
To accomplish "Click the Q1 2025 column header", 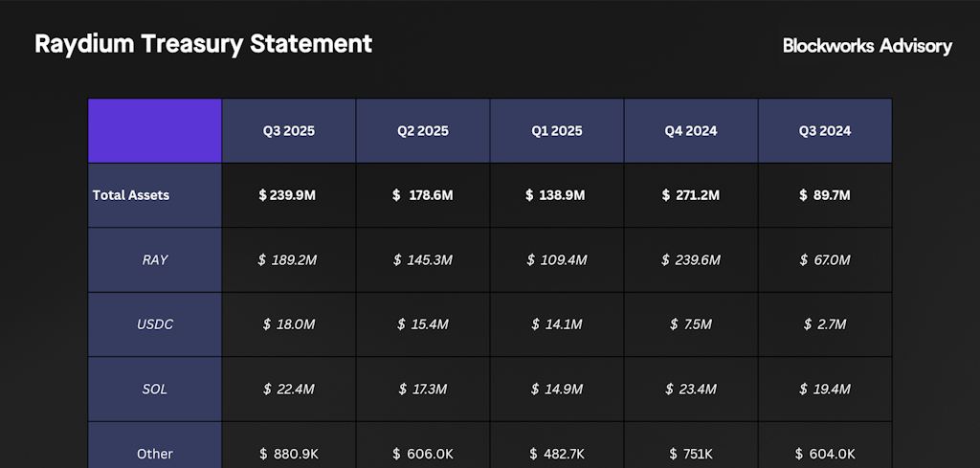I will click(557, 131).
